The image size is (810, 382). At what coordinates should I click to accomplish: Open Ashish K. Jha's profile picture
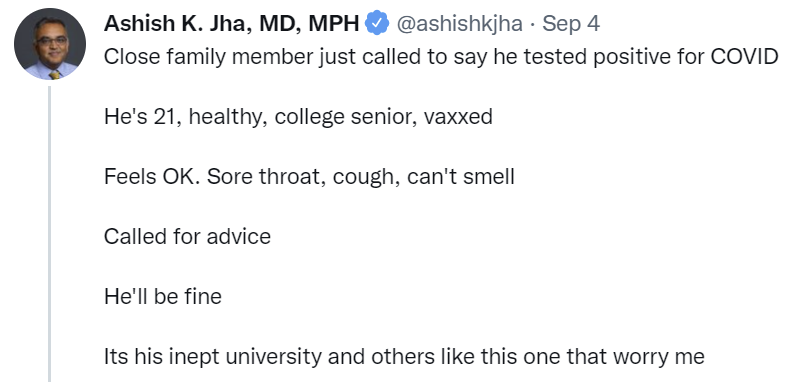click(50, 44)
